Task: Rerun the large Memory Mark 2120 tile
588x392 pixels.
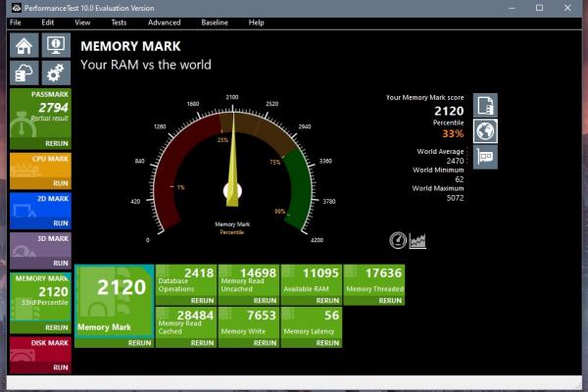Action: 139,343
